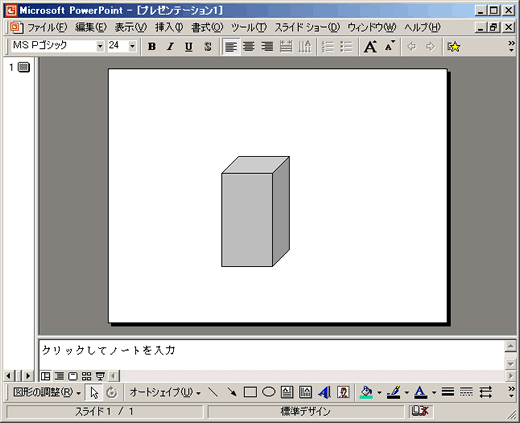This screenshot has height=423, width=520.
Task: Switch to outline view icon
Action: coord(59,376)
